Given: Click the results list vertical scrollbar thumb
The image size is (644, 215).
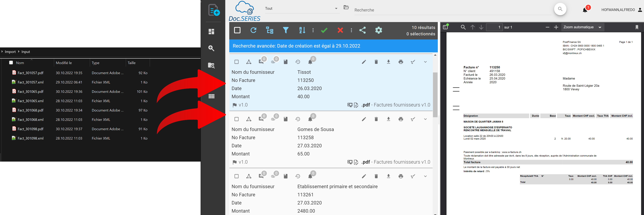Looking at the screenshot, I should click(x=435, y=95).
